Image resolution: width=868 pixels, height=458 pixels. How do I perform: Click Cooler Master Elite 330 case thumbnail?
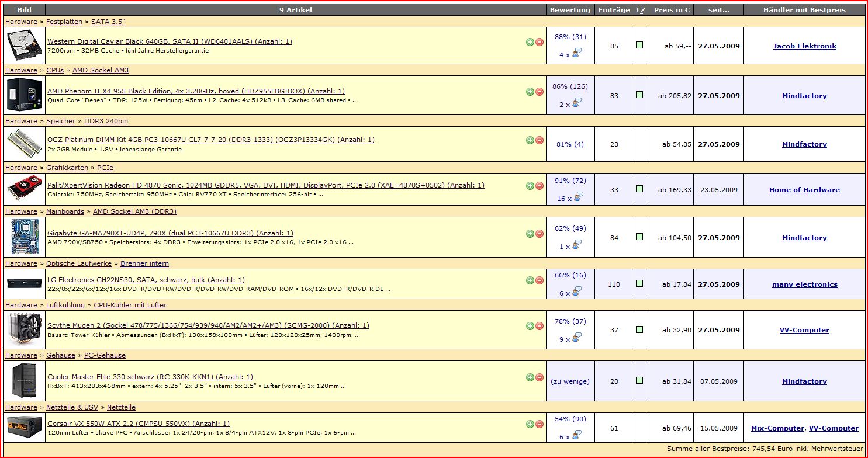point(24,381)
